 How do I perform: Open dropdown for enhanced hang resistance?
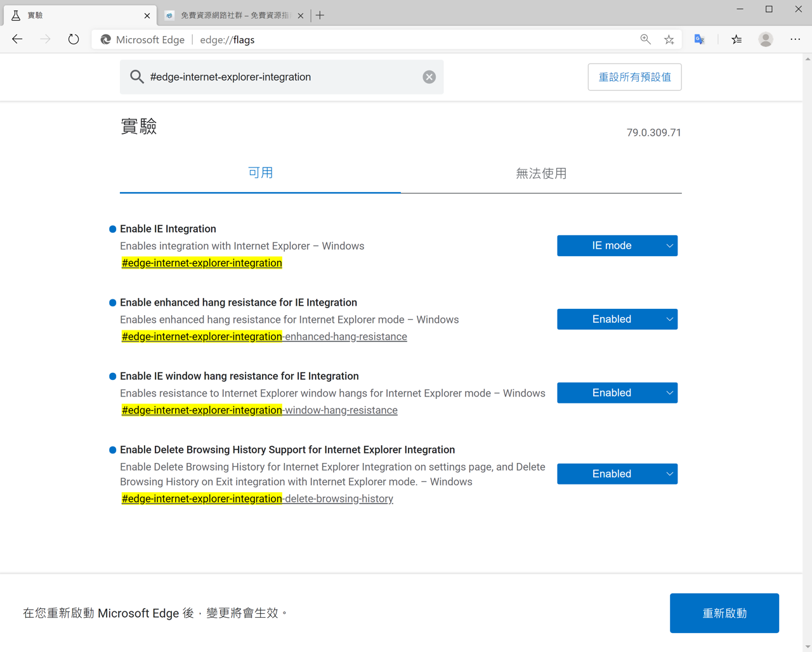point(617,319)
